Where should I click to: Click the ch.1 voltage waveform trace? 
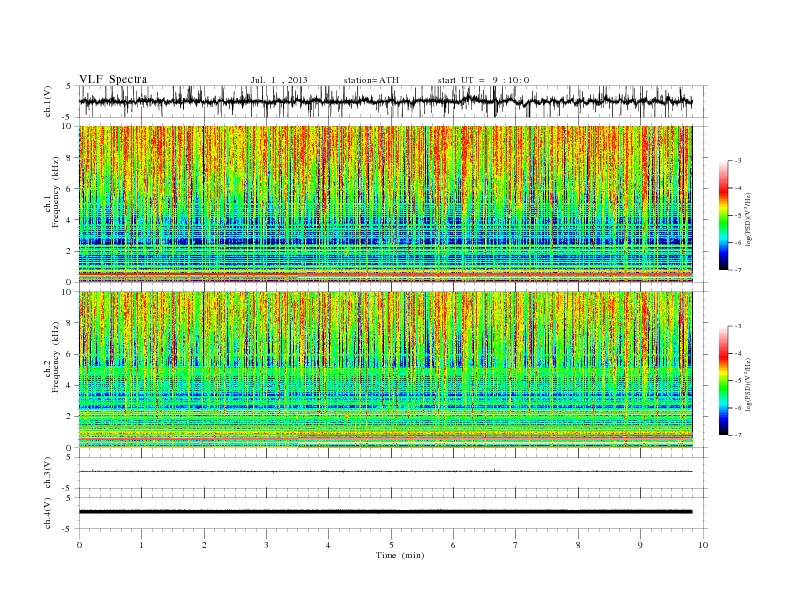pos(386,101)
